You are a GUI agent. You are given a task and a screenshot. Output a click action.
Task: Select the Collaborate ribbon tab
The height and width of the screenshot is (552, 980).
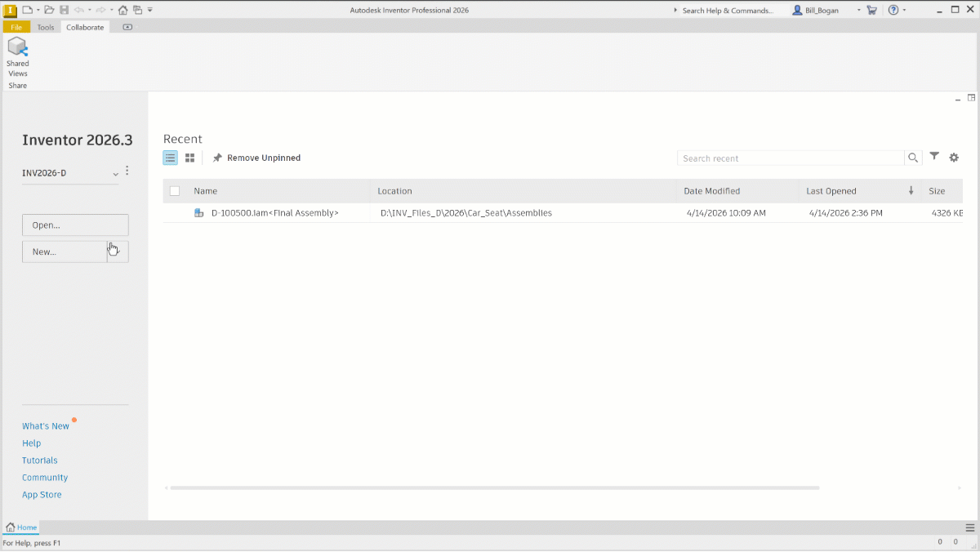click(x=85, y=27)
